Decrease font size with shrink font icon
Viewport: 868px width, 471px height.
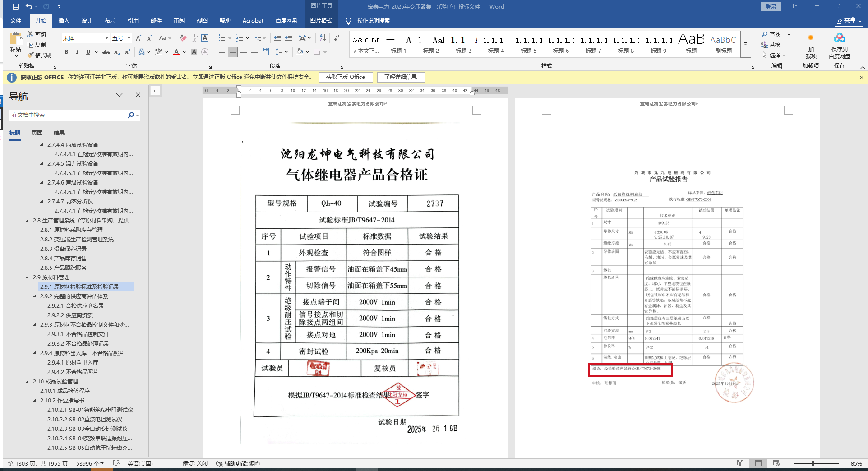point(149,38)
